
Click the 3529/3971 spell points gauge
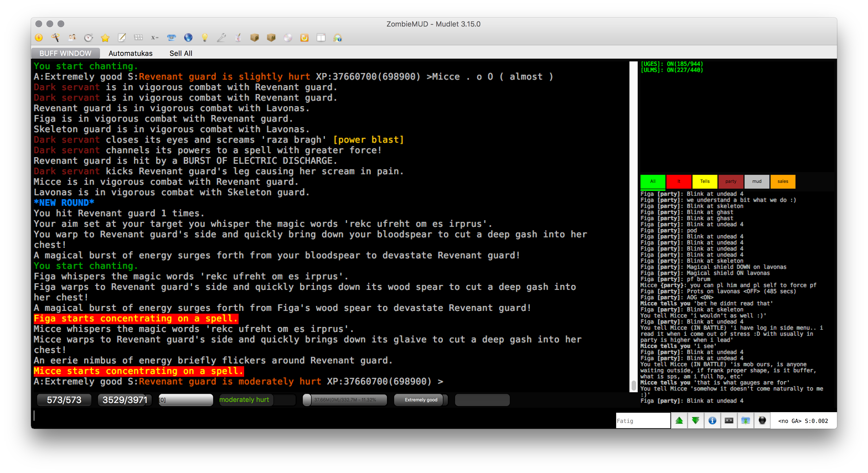click(125, 400)
